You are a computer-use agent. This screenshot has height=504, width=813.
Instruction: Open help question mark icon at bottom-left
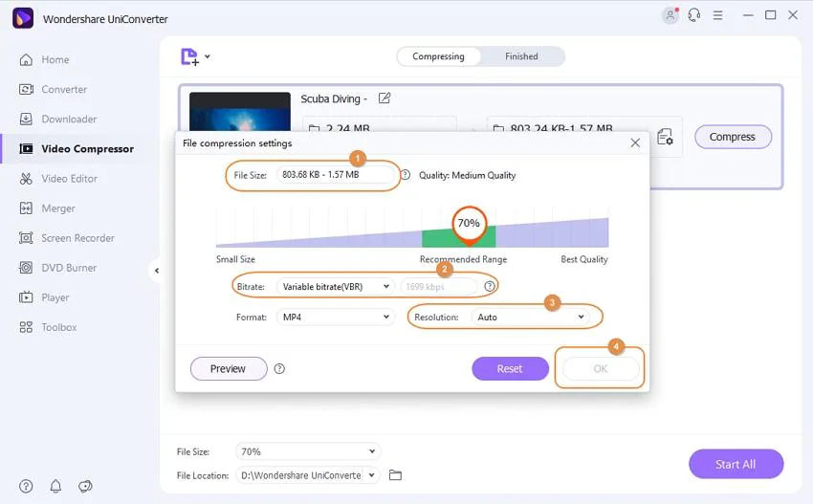(26, 487)
